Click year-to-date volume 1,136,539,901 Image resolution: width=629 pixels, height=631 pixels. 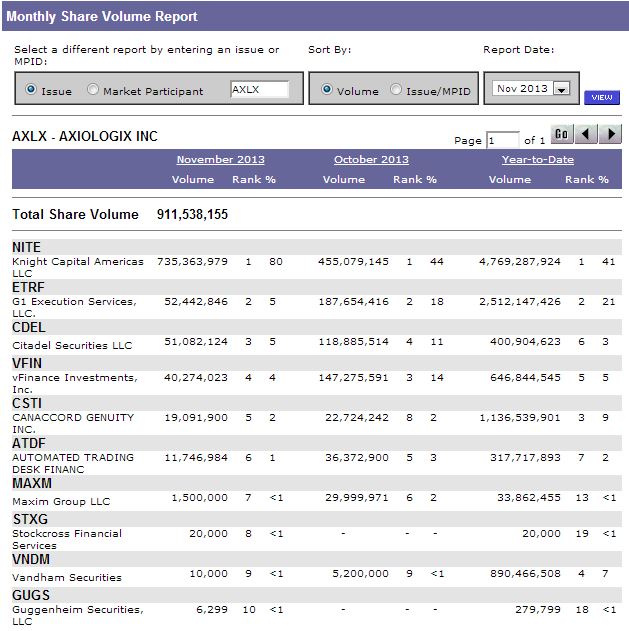520,418
